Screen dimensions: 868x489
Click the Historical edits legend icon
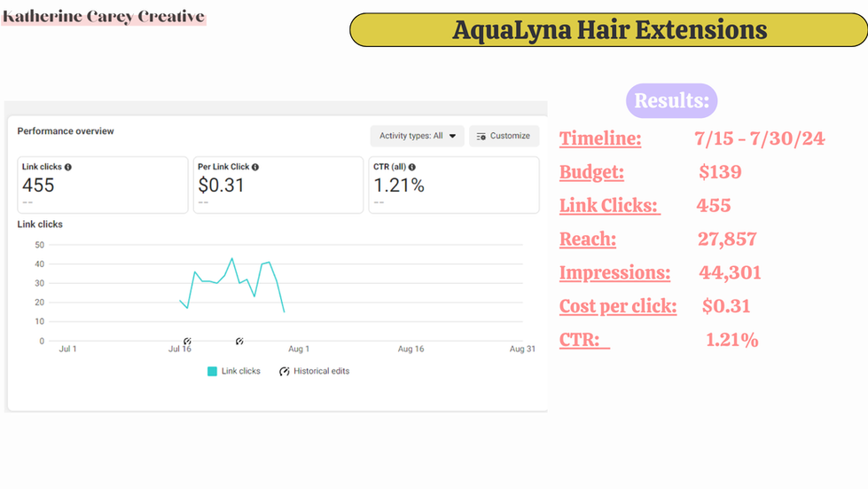[x=285, y=371]
